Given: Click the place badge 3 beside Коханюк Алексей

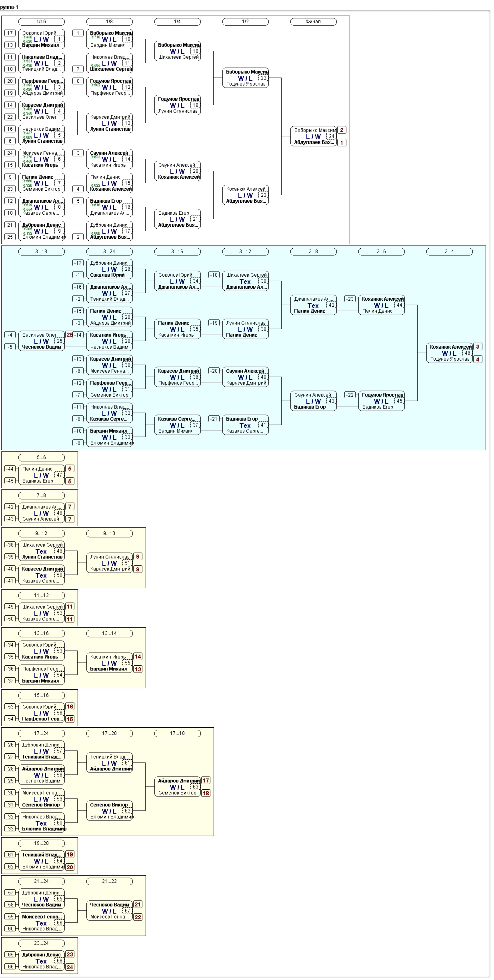Looking at the screenshot, I should pos(478,347).
